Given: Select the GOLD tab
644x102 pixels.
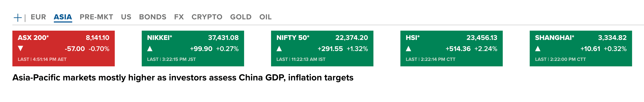Looking at the screenshot, I should click(x=240, y=17).
